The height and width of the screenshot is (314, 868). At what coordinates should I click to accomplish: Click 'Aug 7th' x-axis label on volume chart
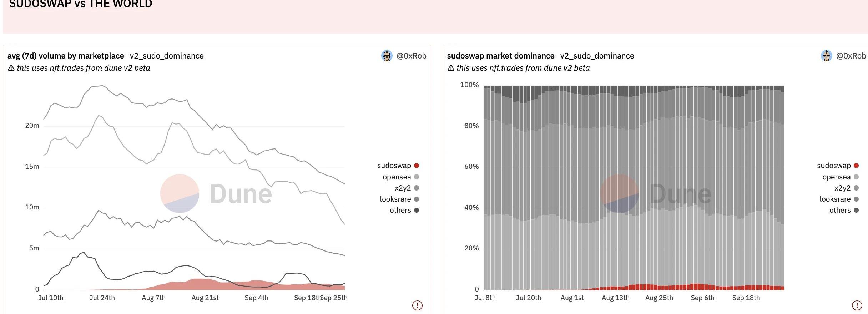click(x=153, y=298)
